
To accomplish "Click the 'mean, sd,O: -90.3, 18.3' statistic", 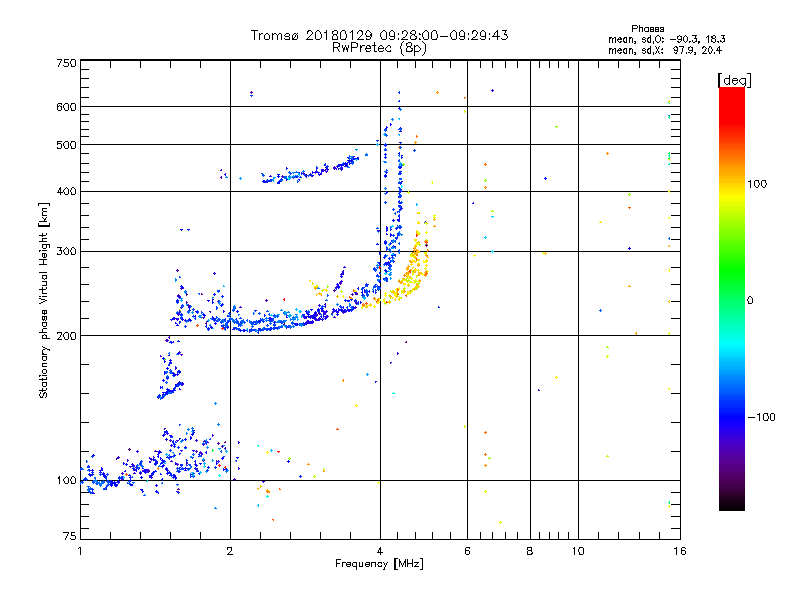I will coord(667,39).
